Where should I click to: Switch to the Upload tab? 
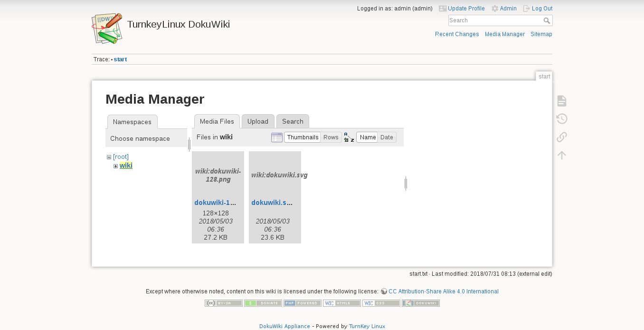[258, 121]
